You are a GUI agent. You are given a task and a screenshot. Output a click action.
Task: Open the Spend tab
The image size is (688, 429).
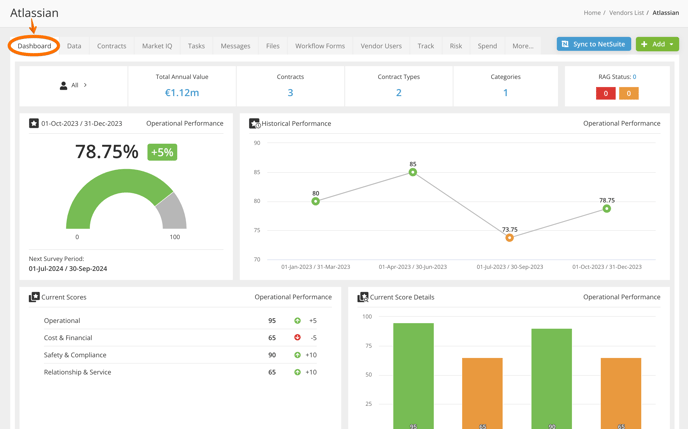pyautogui.click(x=487, y=46)
